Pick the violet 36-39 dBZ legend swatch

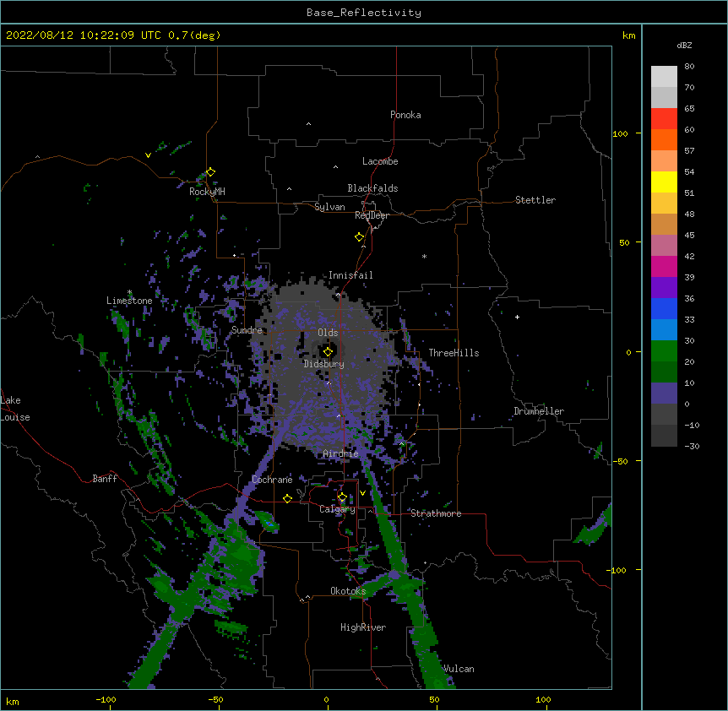pos(664,287)
